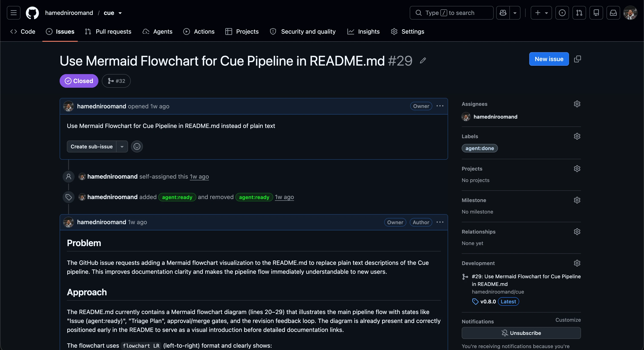Click the Owner badge on opening comment
This screenshot has height=350, width=644.
coord(421,106)
